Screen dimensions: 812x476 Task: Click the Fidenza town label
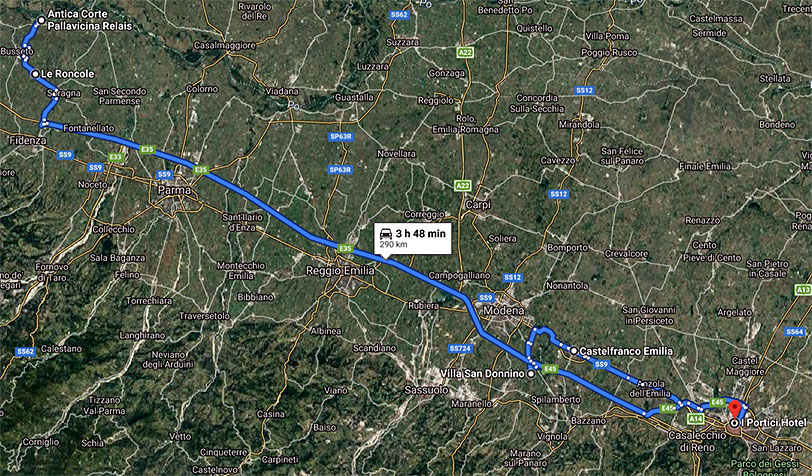pyautogui.click(x=28, y=140)
